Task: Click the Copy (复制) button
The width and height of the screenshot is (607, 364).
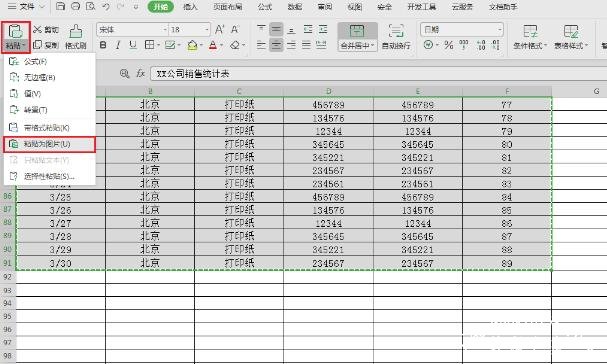Action: [x=46, y=45]
